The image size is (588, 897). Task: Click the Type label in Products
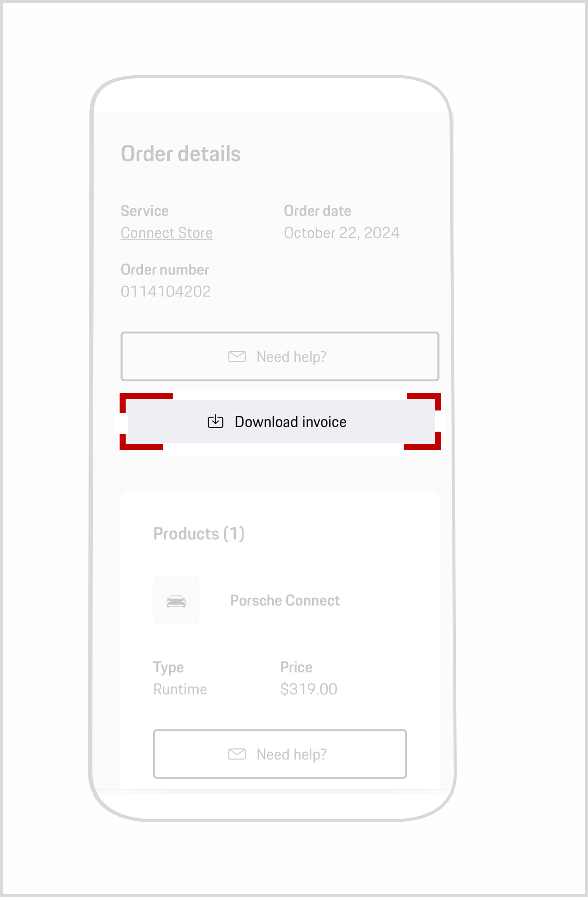[168, 667]
